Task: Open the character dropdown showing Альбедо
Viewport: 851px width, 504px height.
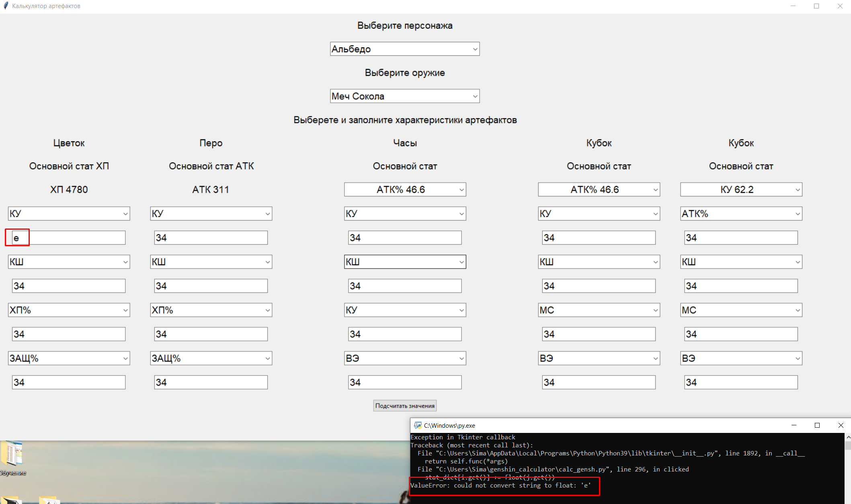Action: point(404,49)
